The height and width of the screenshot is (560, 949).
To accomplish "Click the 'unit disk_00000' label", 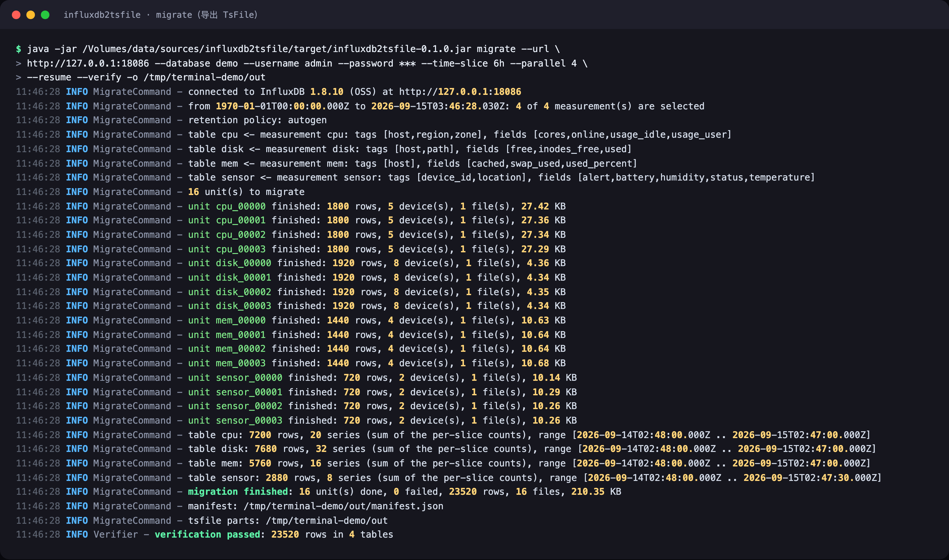I will [x=230, y=263].
